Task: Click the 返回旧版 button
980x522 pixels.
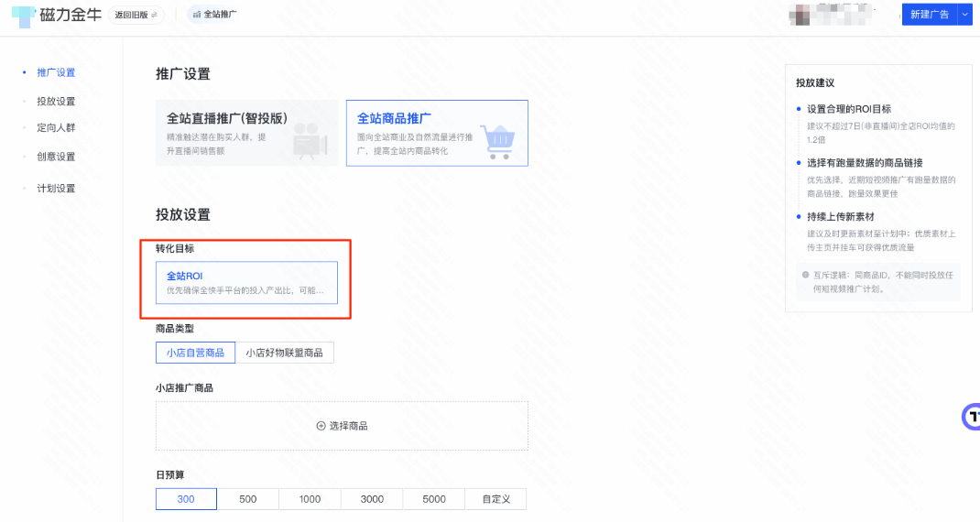Action: (x=136, y=15)
